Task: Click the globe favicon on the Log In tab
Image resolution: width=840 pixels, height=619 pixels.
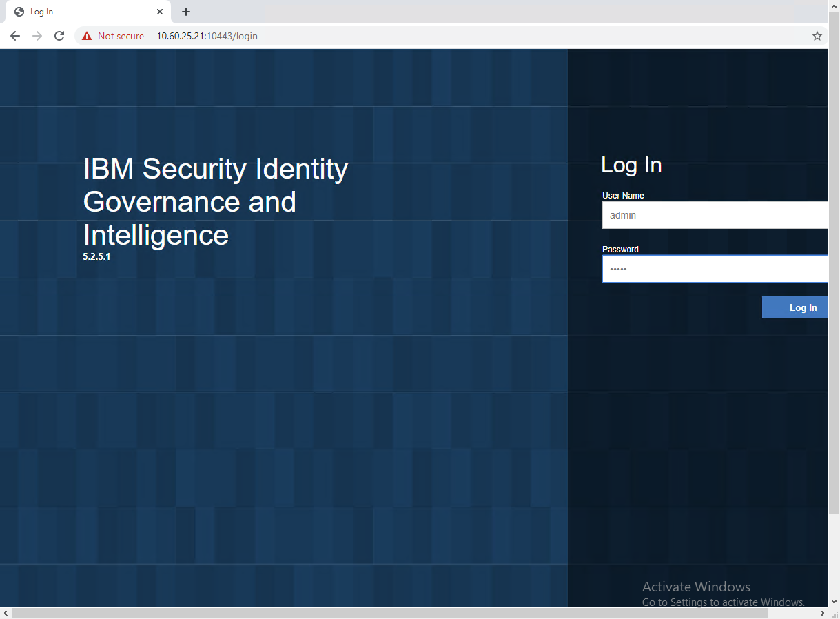Action: [20, 11]
